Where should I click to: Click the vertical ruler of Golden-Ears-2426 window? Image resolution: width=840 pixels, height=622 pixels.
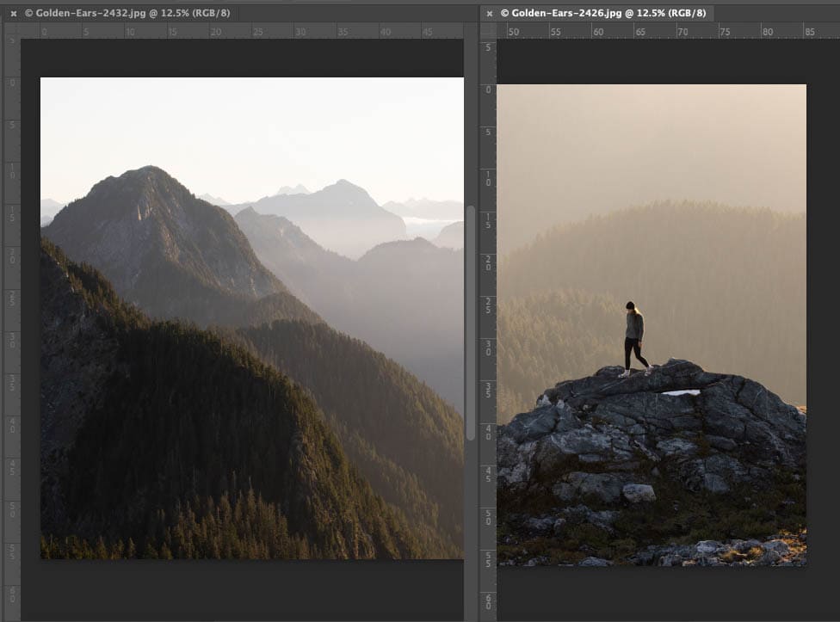tap(488, 329)
